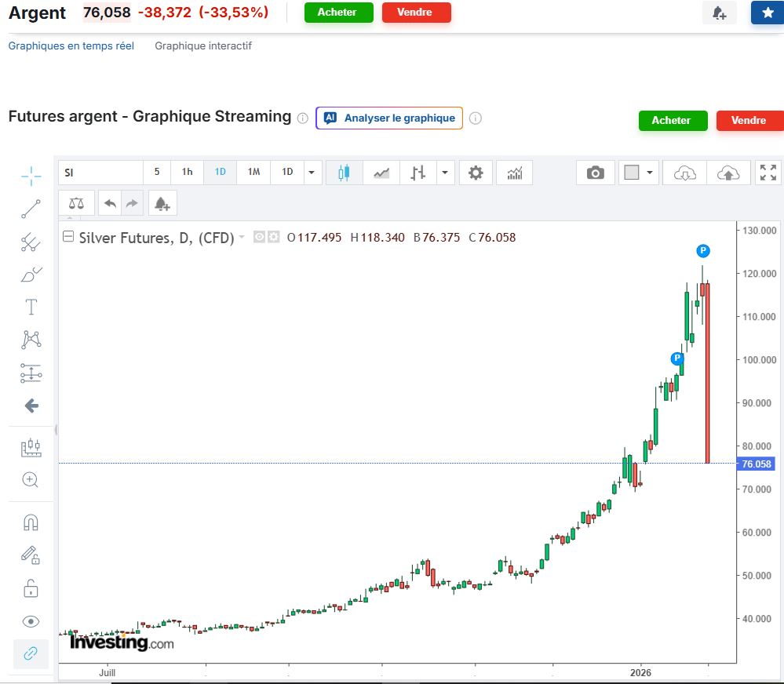Open chart settings gear
This screenshot has width=784, height=684.
476,173
